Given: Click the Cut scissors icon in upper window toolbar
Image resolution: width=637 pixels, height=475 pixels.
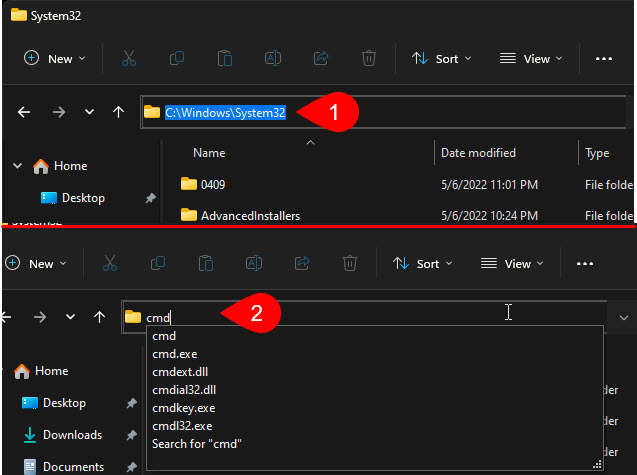Looking at the screenshot, I should 129,59.
